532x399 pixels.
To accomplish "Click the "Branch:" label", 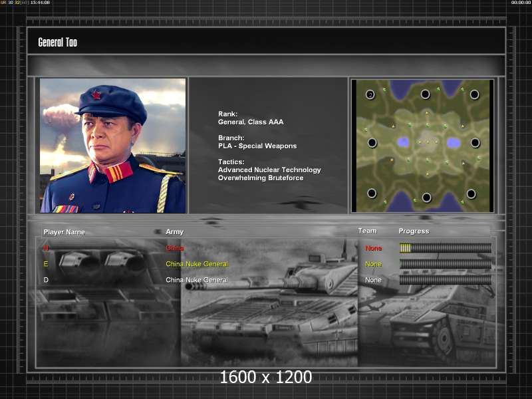I will tap(231, 138).
